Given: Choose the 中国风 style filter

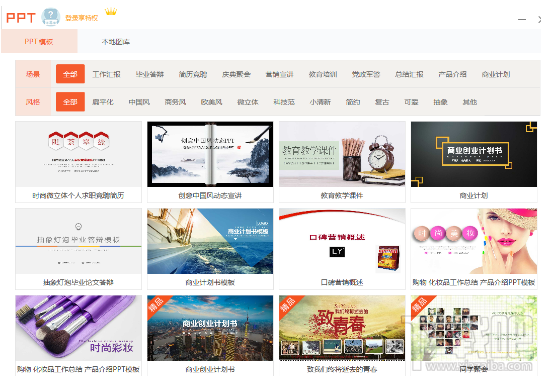Looking at the screenshot, I should 139,102.
